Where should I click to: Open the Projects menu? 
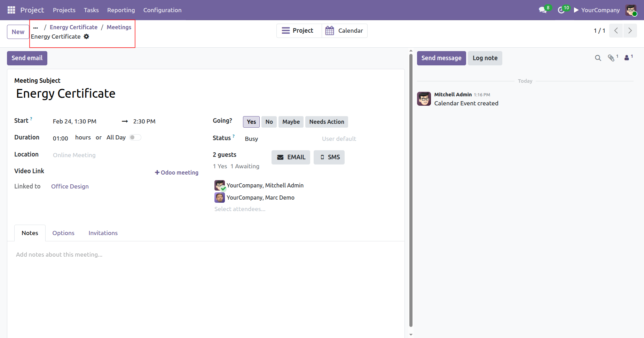click(x=64, y=10)
